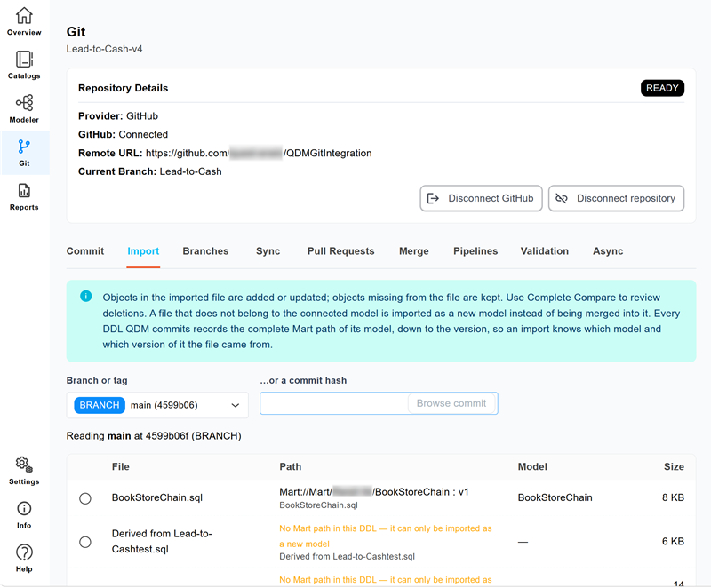
Task: Click the Browse commit button
Action: [451, 403]
